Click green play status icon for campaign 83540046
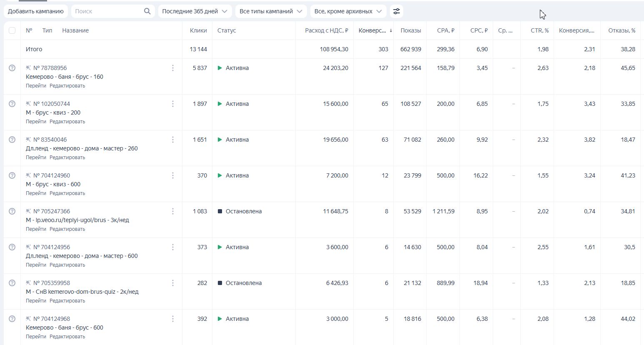Screen dimensions: 644x345 pos(220,140)
